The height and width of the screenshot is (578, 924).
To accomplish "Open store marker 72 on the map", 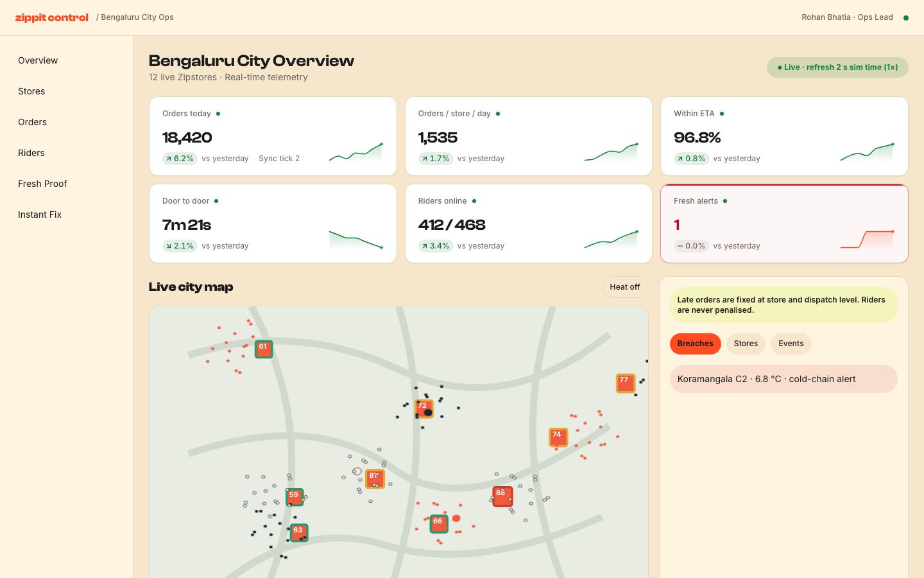I will click(x=424, y=408).
